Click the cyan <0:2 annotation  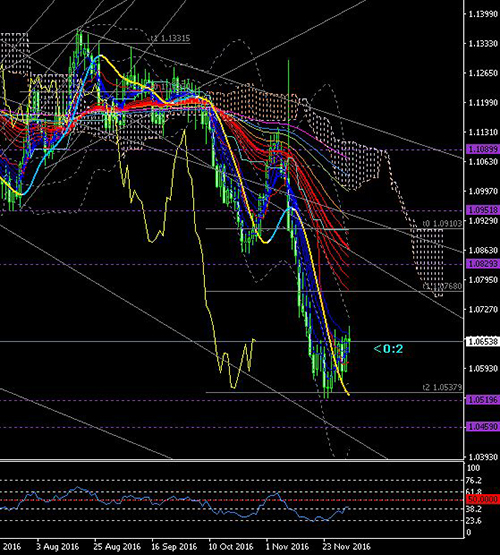pos(388,349)
